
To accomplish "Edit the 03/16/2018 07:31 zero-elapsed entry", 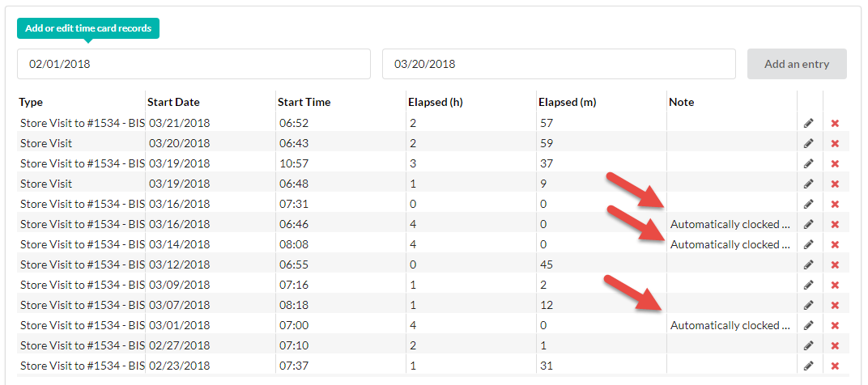I will (x=808, y=204).
